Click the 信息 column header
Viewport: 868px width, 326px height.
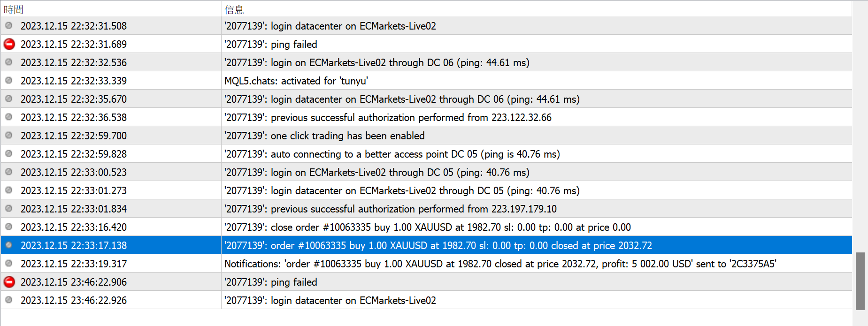coord(234,9)
